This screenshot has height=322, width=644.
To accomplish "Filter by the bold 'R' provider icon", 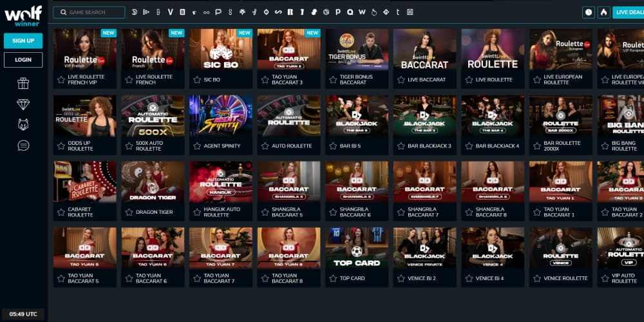I will click(290, 12).
